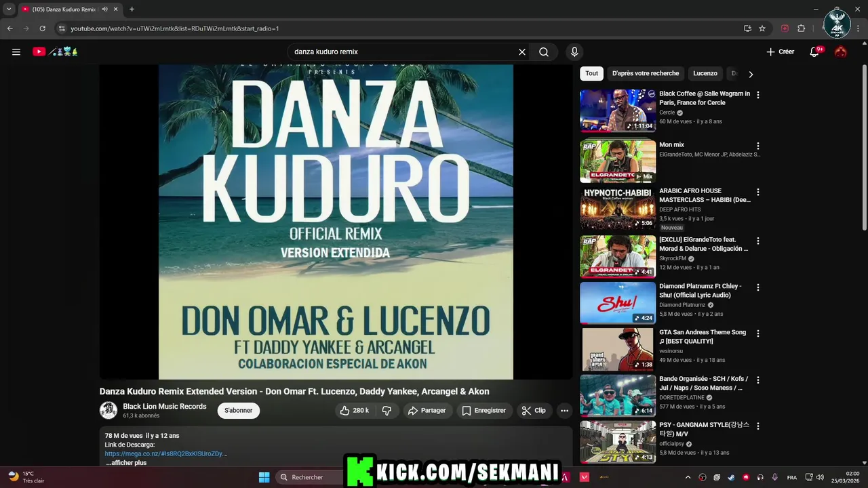Clear the search box with the X
Image resolution: width=868 pixels, height=488 pixels.
click(522, 52)
